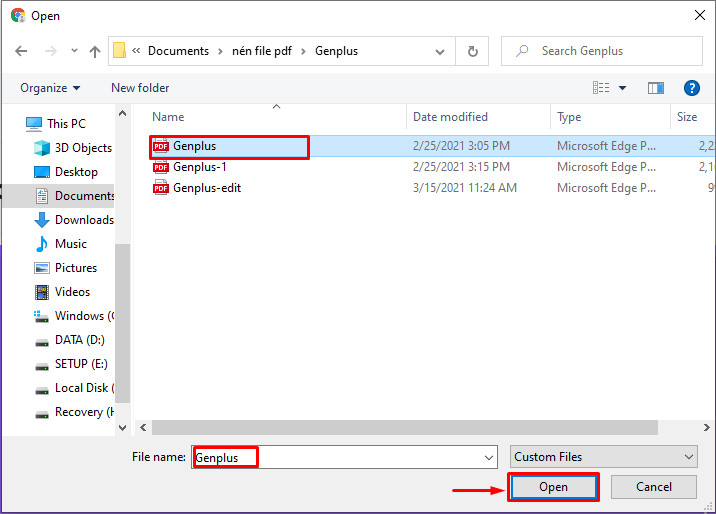Open the SETUP (E:) drive

pos(71,364)
